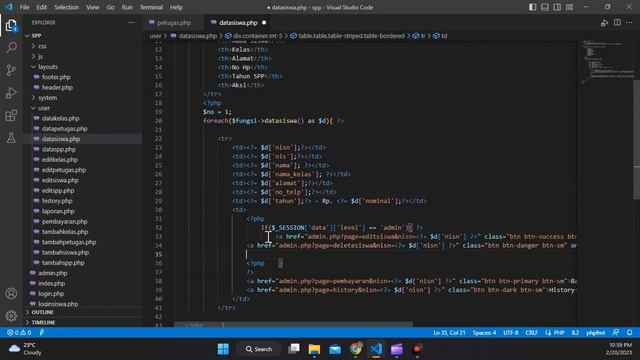The width and height of the screenshot is (640, 360).
Task: Open footer.php in explorer
Action: coord(56,77)
